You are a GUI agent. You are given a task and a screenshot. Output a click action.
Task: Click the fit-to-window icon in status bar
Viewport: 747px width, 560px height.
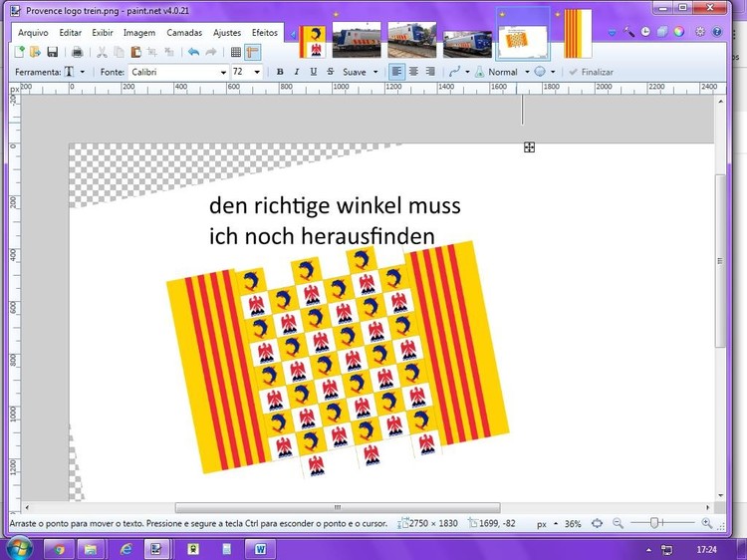[597, 523]
